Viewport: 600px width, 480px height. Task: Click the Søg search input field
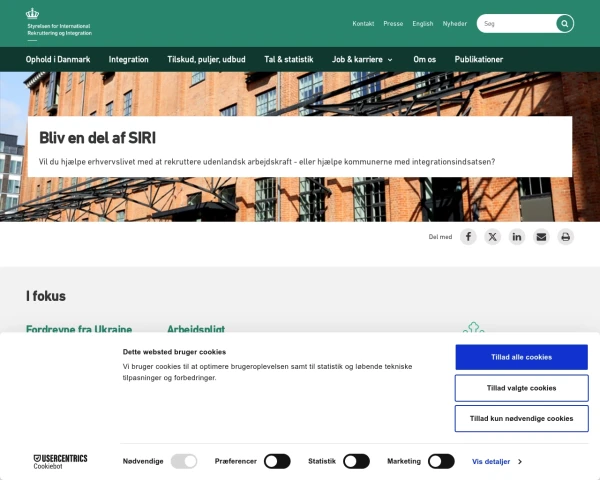point(517,24)
